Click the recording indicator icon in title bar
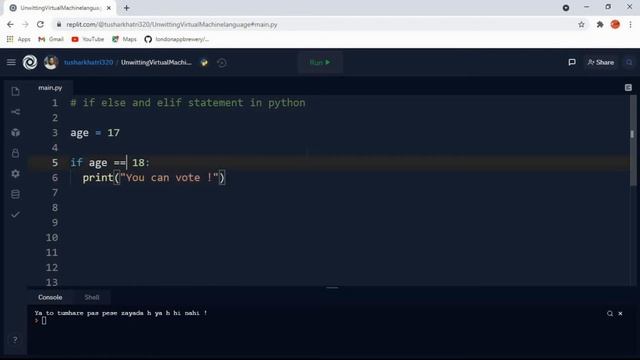The width and height of the screenshot is (640, 360). coord(566,8)
